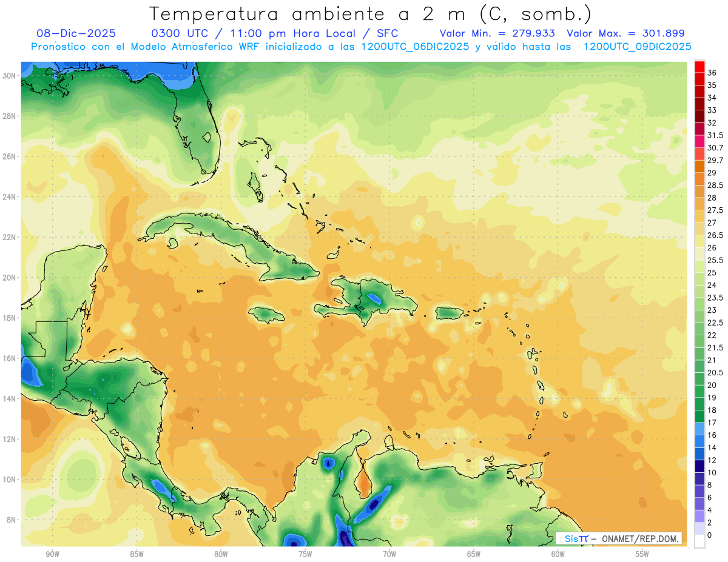Click legend value 31.5
The height and width of the screenshot is (562, 728).
coord(715,135)
